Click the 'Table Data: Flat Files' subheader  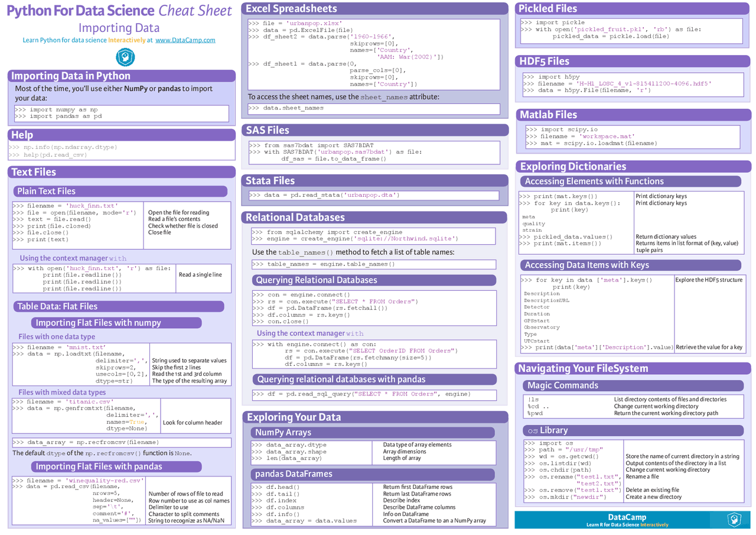point(118,306)
